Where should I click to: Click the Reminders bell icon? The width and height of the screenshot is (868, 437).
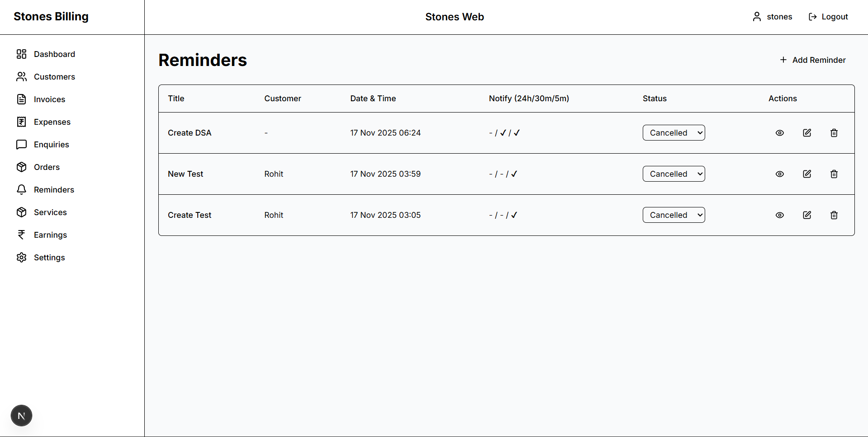[22, 189]
